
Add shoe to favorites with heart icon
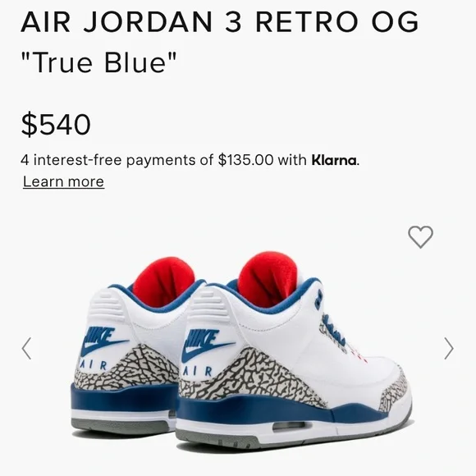(x=420, y=237)
